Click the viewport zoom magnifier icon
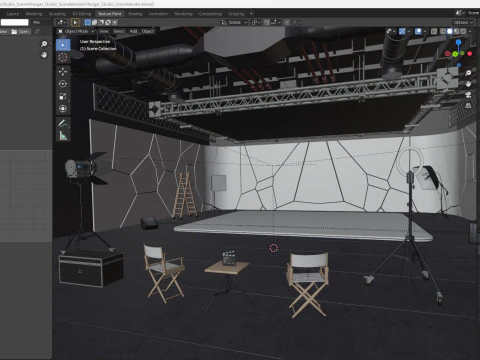This screenshot has height=360, width=480. click(468, 73)
